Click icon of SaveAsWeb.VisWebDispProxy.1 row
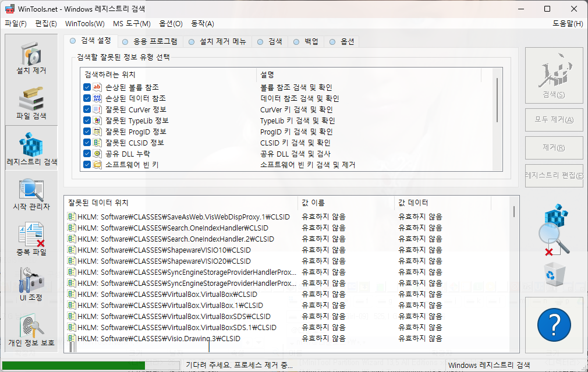588x372 pixels. [71, 217]
